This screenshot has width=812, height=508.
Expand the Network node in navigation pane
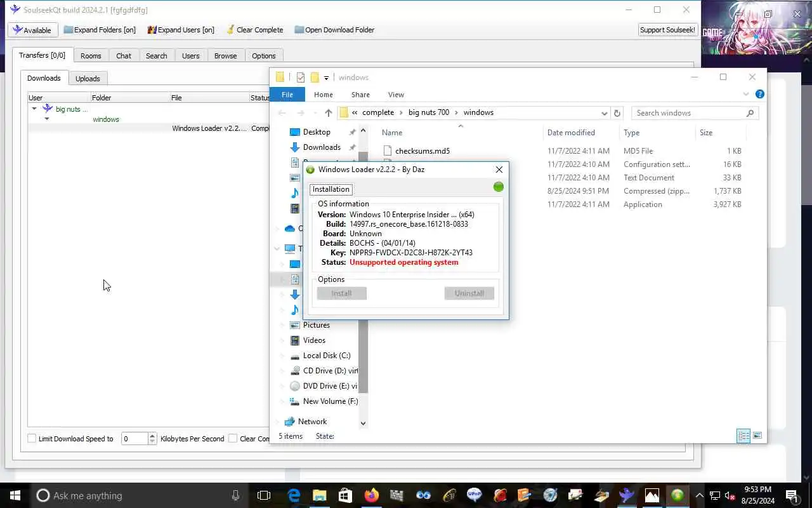277,422
